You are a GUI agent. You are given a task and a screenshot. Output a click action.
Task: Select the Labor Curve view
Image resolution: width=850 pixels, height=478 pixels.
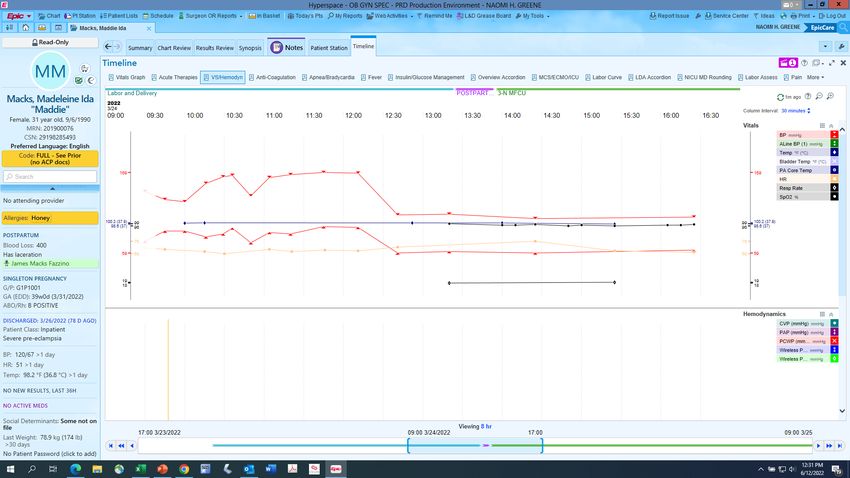coord(603,77)
